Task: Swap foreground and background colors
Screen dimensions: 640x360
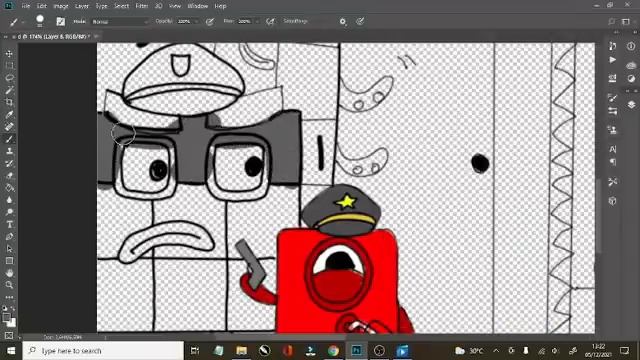Action: pos(13,309)
